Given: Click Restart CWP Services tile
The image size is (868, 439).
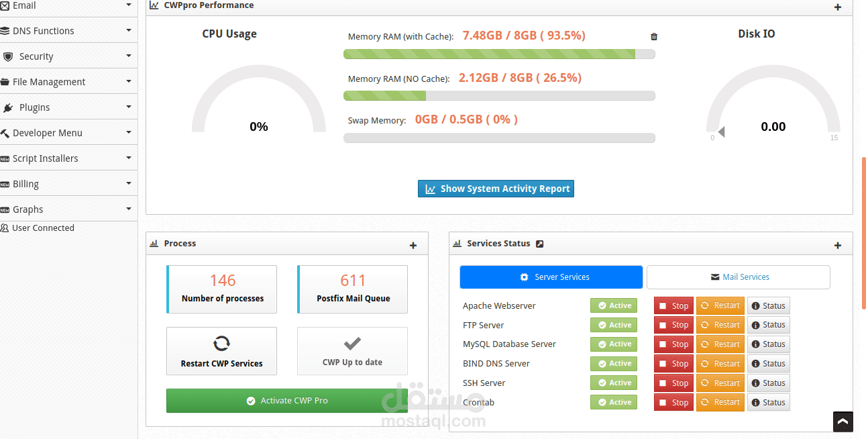Looking at the screenshot, I should (x=221, y=351).
